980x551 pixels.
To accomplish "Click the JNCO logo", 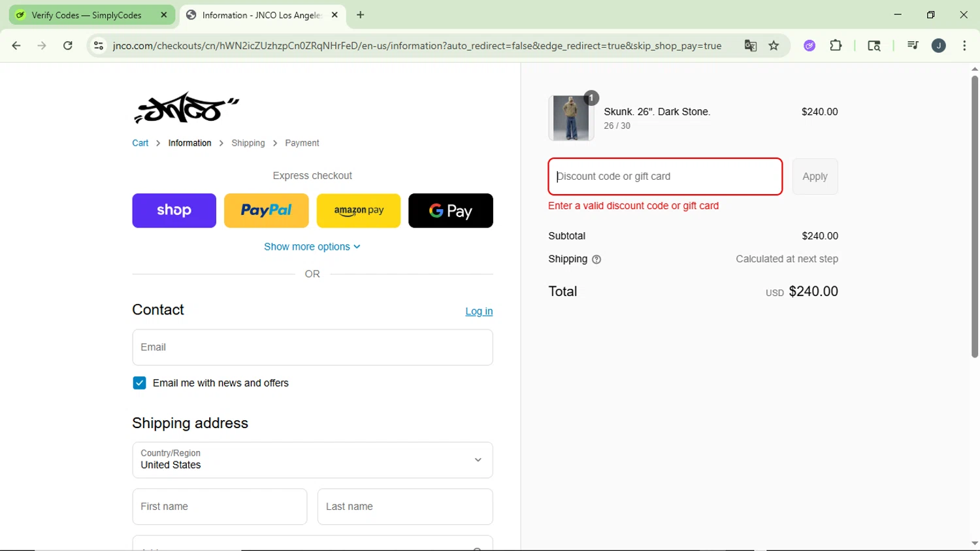I will tap(186, 108).
